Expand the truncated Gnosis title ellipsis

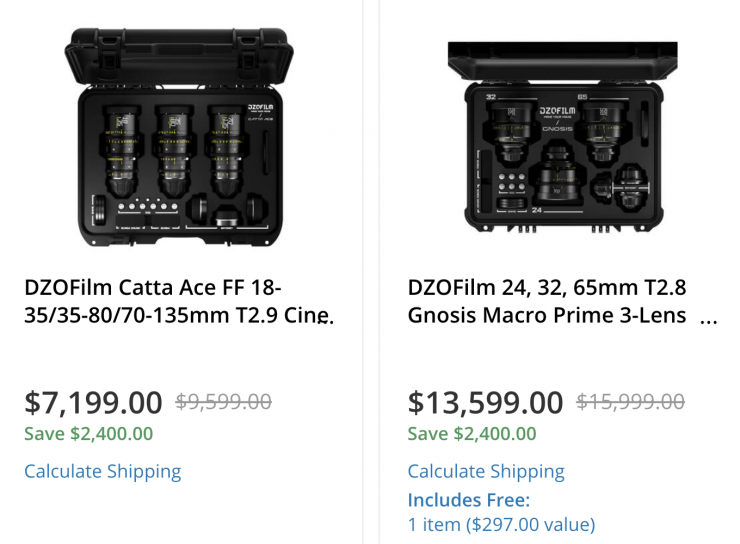click(x=709, y=318)
